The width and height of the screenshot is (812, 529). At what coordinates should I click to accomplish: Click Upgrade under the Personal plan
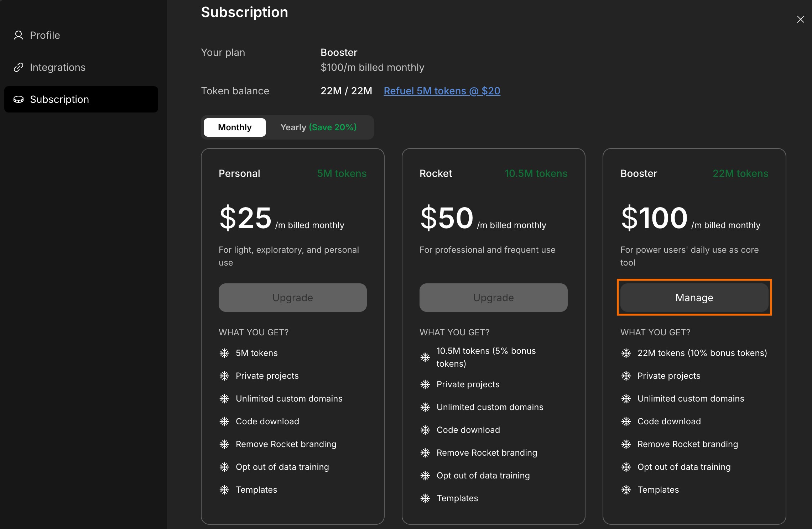click(x=292, y=298)
